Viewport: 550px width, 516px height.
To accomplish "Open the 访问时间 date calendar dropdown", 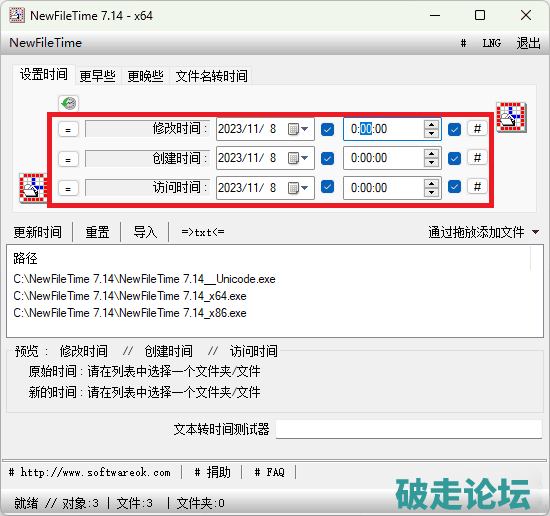I will 298,188.
